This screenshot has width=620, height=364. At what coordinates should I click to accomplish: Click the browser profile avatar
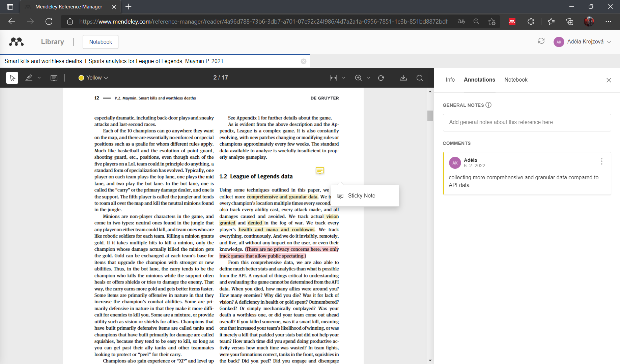[589, 22]
